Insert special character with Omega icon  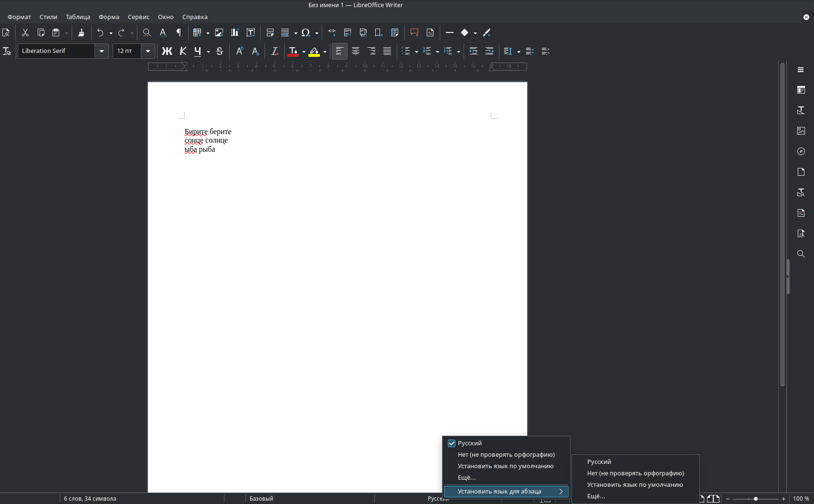point(306,32)
